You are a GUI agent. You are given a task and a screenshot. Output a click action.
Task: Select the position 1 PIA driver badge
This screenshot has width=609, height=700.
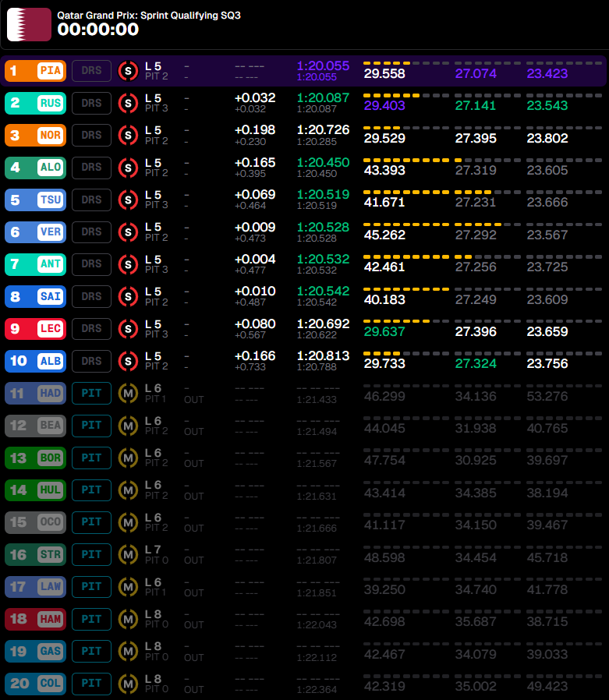point(36,70)
